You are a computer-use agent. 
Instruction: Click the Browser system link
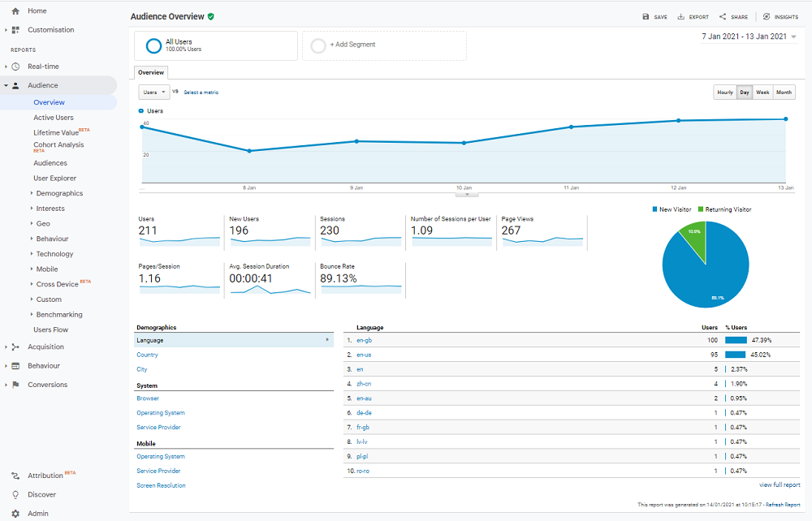(x=148, y=398)
